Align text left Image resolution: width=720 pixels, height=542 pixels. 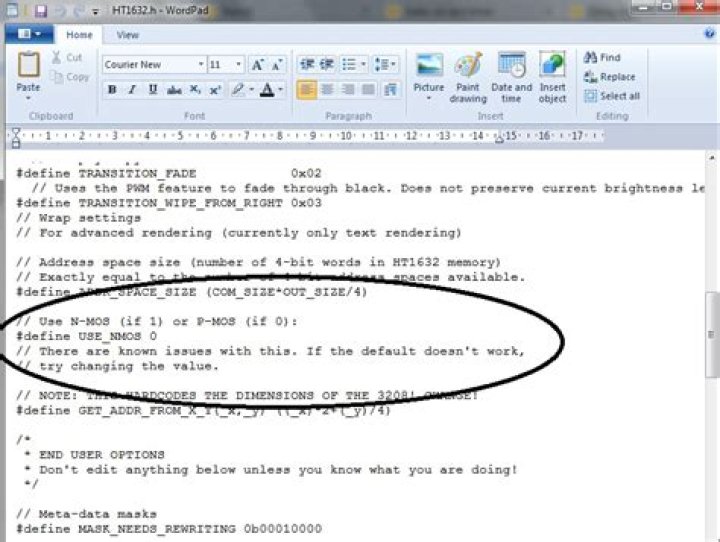click(x=307, y=90)
